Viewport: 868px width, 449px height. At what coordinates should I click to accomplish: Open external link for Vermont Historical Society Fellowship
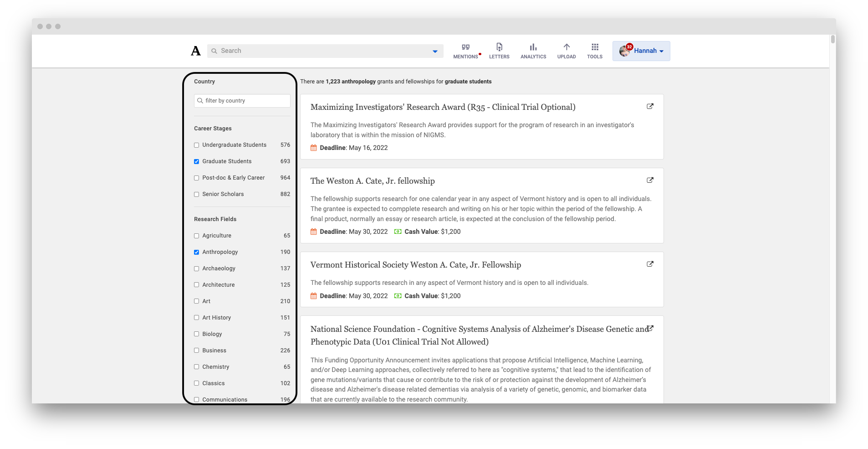pos(650,264)
